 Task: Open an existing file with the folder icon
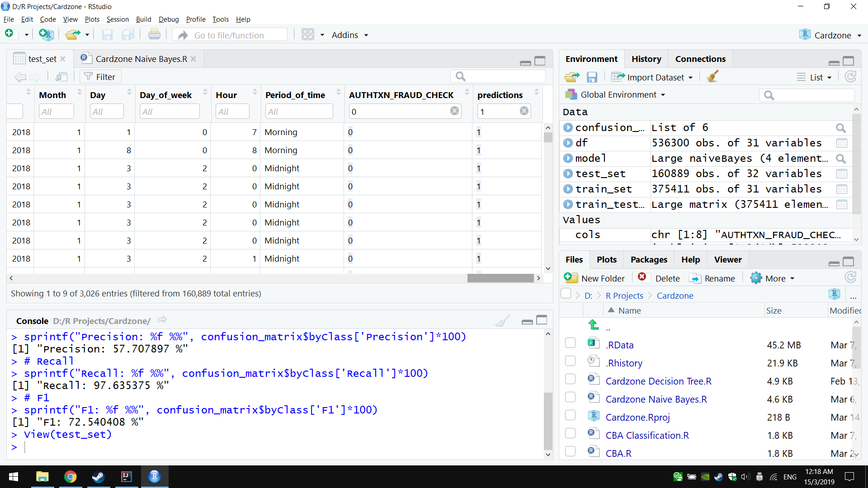pyautogui.click(x=72, y=34)
